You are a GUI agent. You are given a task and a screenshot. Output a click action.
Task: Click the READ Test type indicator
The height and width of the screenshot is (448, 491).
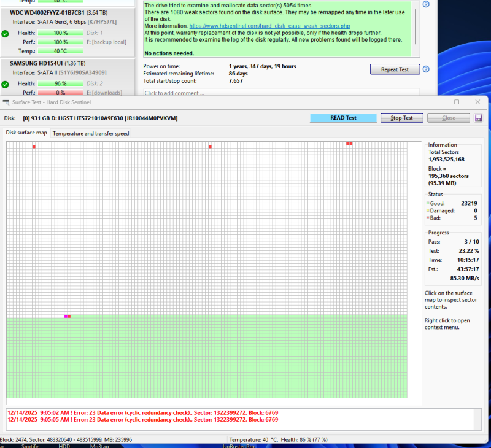(343, 118)
